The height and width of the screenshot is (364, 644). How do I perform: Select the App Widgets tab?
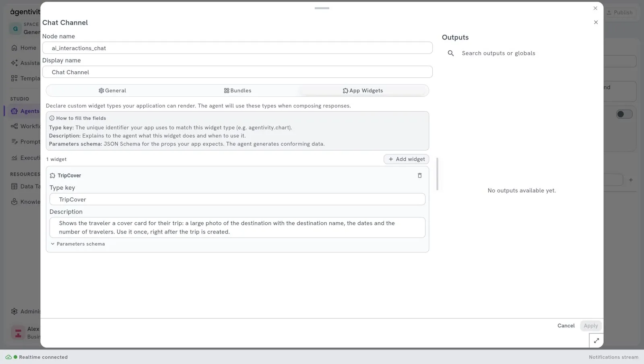[x=363, y=91]
